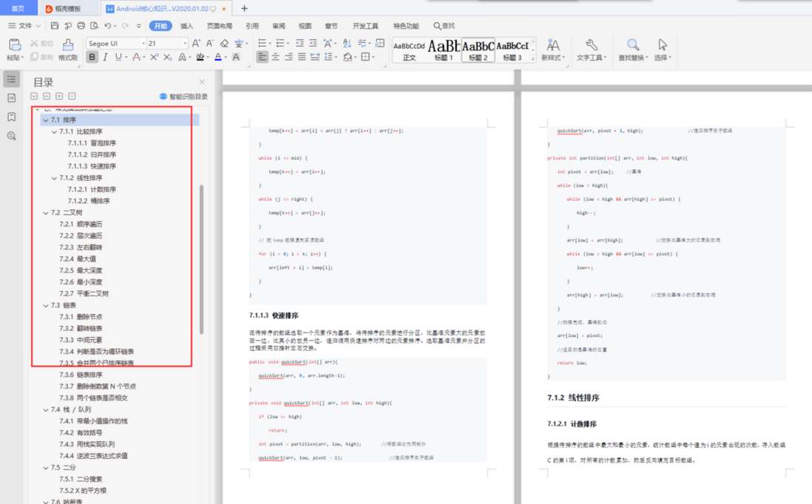Toggle left alignment button

(263, 57)
